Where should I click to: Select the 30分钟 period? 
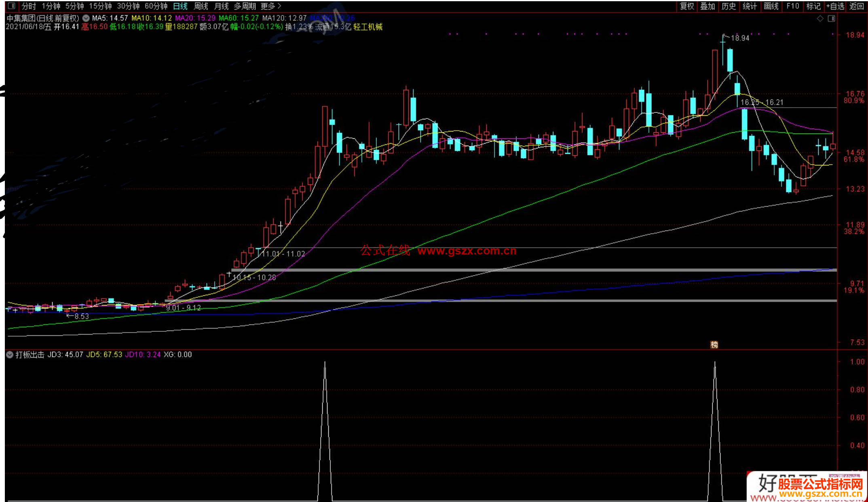tap(128, 6)
